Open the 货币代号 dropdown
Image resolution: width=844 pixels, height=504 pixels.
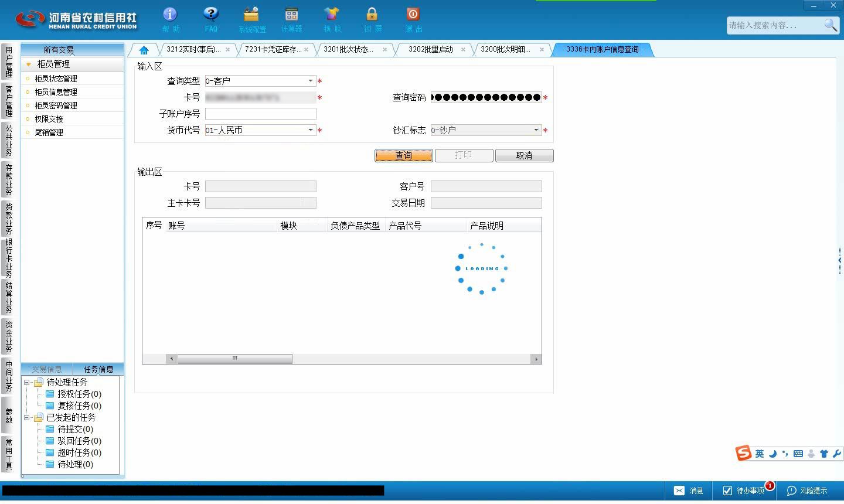pyautogui.click(x=311, y=130)
